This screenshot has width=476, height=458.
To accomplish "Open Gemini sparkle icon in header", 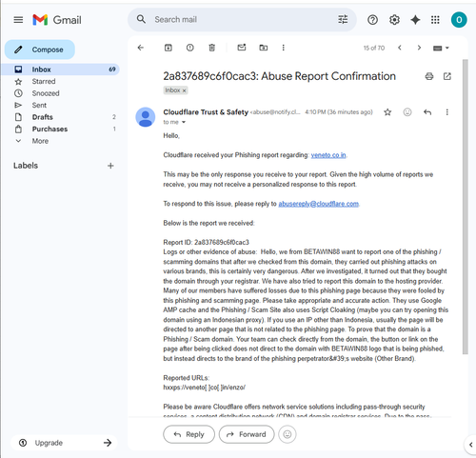I will point(415,20).
